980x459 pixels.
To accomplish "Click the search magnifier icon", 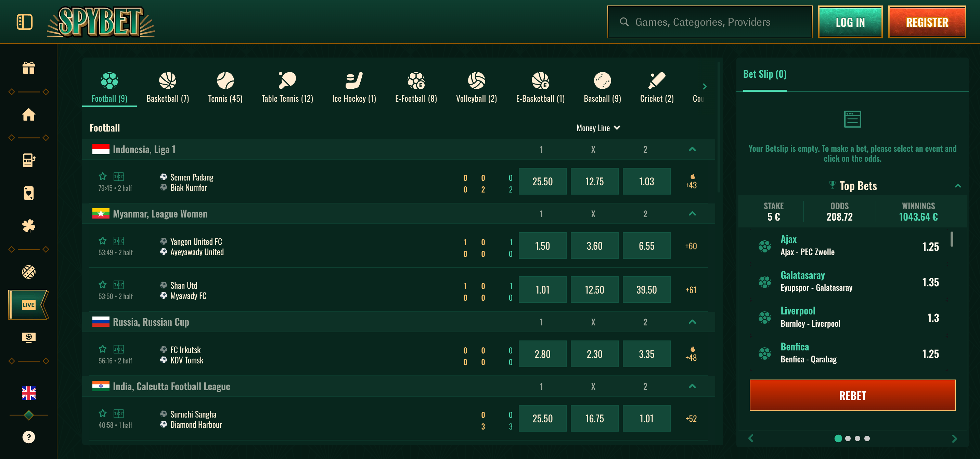I will pos(624,22).
